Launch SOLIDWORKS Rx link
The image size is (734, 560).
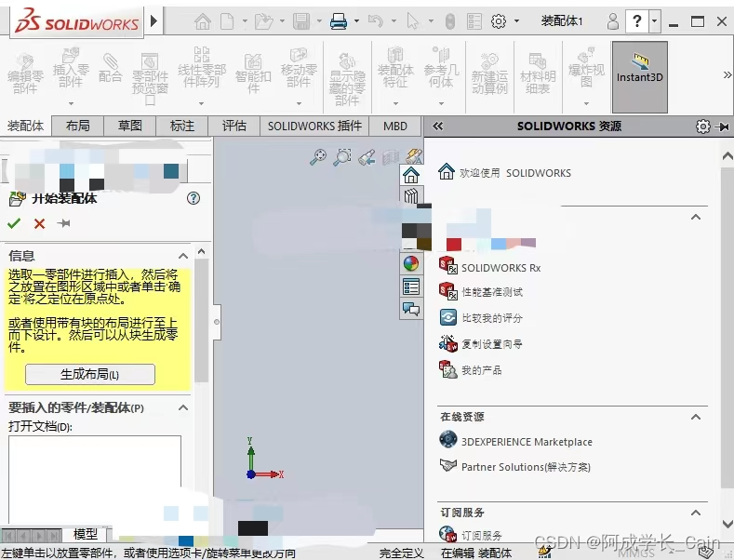pos(489,267)
